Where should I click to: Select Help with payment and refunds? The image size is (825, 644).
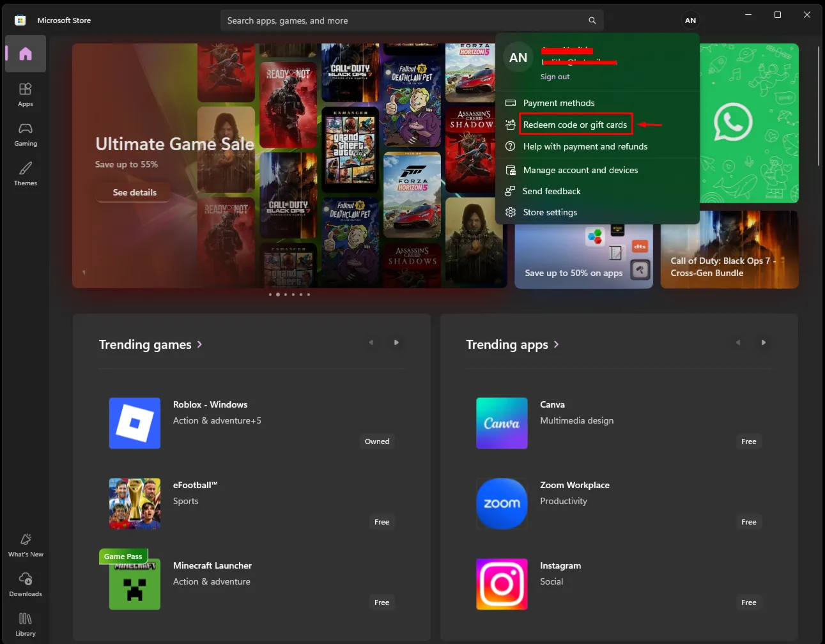(x=598, y=146)
